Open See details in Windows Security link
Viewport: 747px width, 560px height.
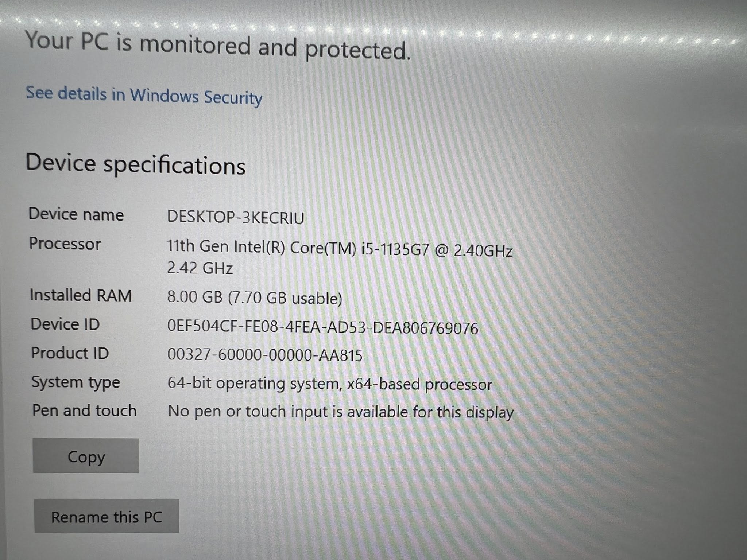tap(144, 96)
